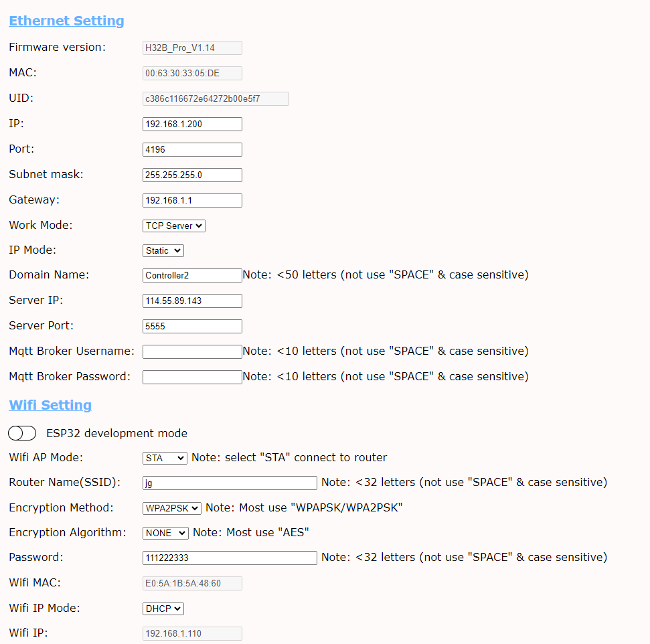The width and height of the screenshot is (650, 644).
Task: Click the Ethernet Setting heading link
Action: (x=66, y=21)
